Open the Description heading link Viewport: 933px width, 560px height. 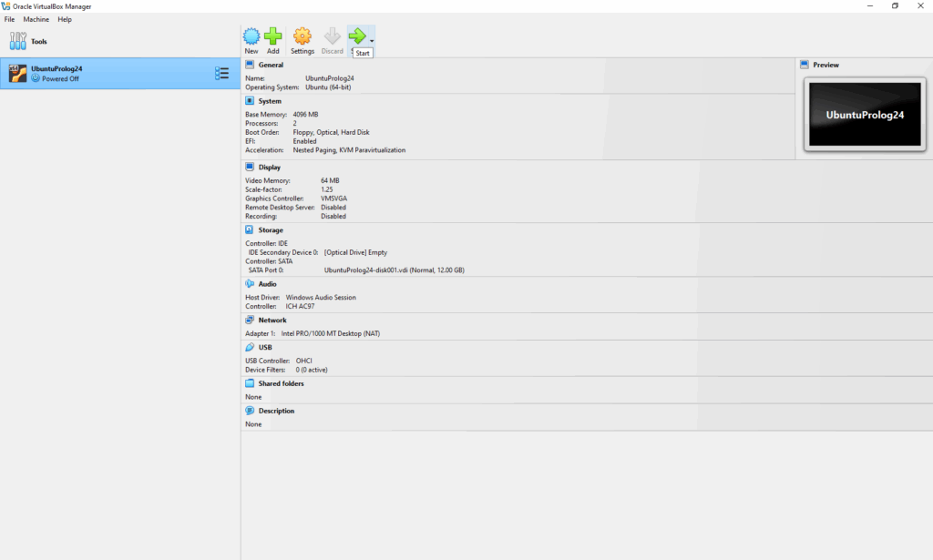pos(276,411)
